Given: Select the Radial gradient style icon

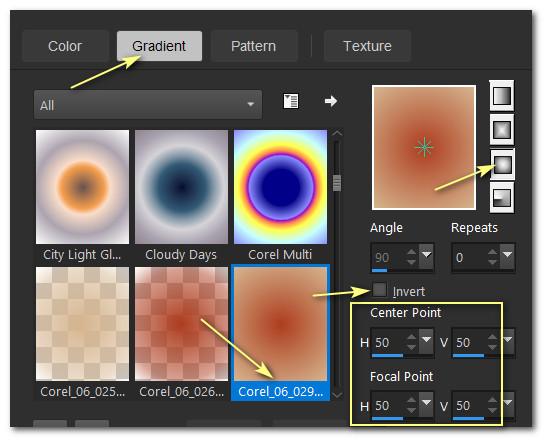Looking at the screenshot, I should point(502,197).
